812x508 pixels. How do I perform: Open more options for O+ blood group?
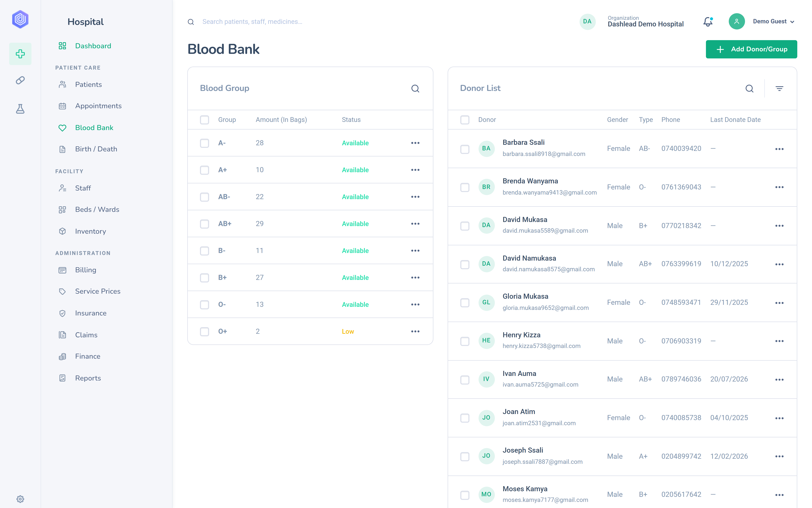(x=415, y=331)
